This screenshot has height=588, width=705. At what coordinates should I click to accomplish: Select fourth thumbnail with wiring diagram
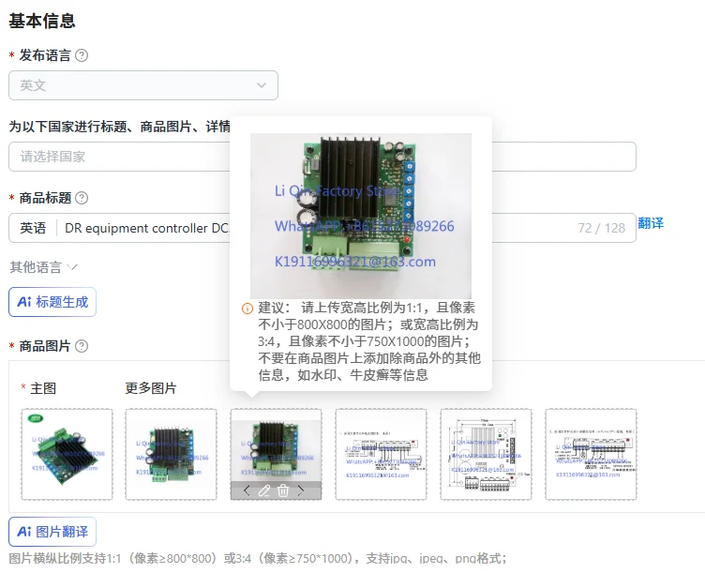pos(381,455)
